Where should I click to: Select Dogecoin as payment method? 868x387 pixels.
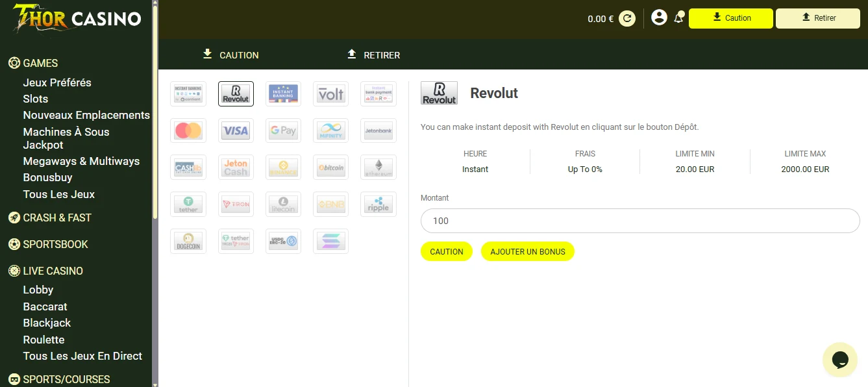pyautogui.click(x=188, y=241)
